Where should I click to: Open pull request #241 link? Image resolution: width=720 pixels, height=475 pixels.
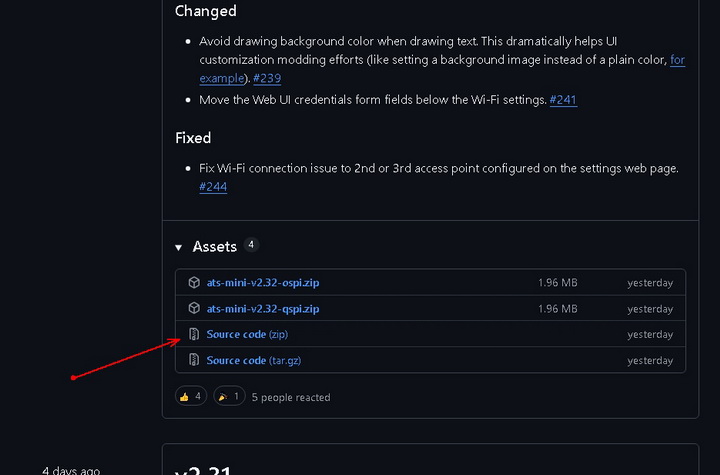(x=563, y=100)
